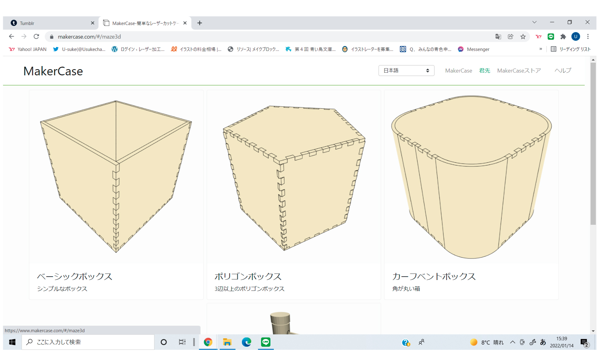This screenshot has height=364, width=599.
Task: Open the Chrome three-dot menu
Action: [x=588, y=36]
